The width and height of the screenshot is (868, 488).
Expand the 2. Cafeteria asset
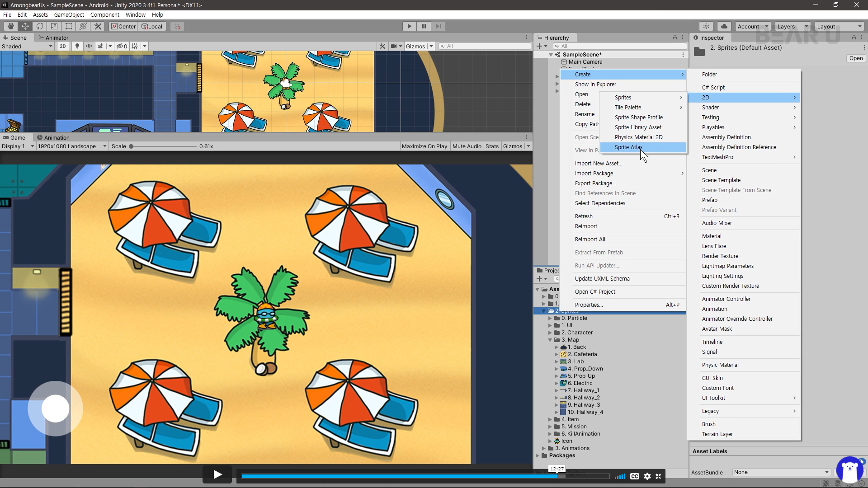coord(557,354)
